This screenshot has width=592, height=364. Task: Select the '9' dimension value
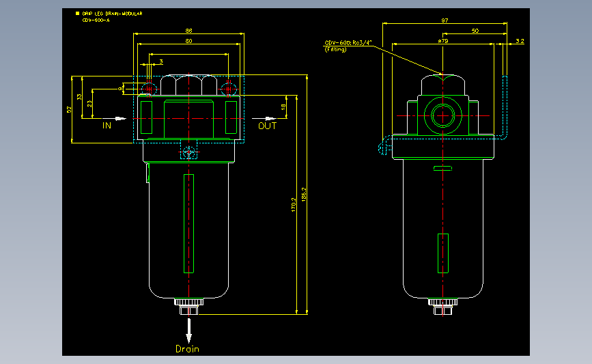coord(120,89)
